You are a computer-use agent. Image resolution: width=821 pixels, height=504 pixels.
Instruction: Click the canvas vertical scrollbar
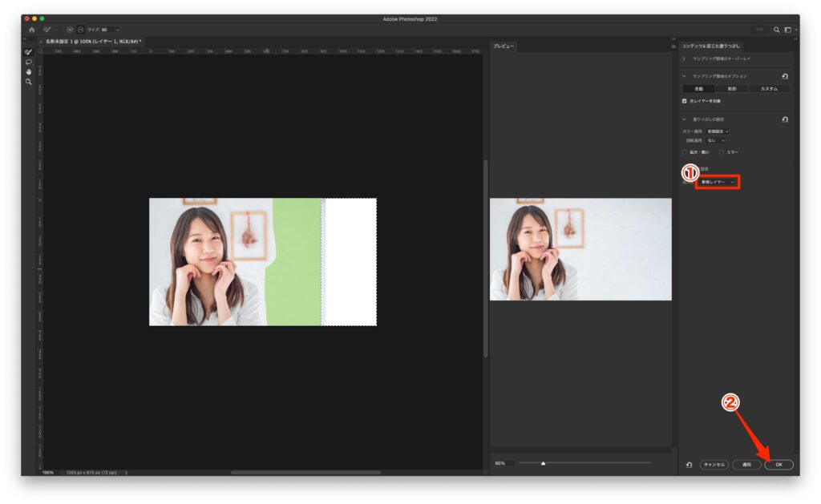click(x=485, y=259)
